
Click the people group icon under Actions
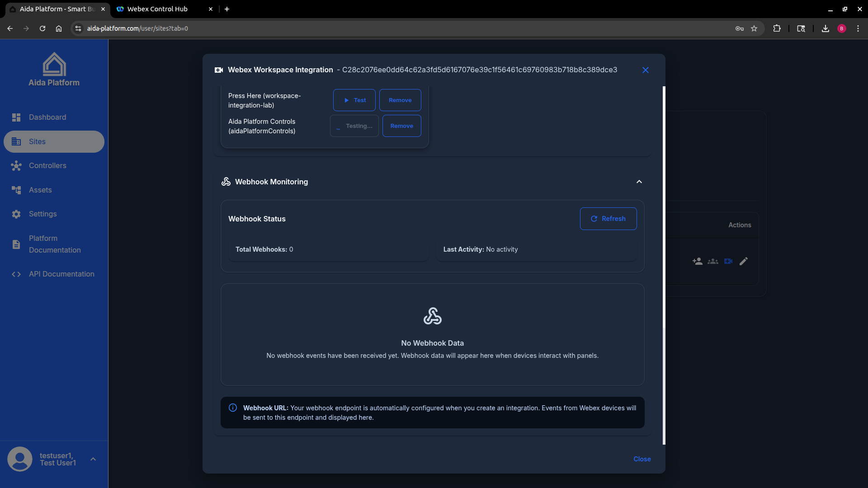click(712, 261)
